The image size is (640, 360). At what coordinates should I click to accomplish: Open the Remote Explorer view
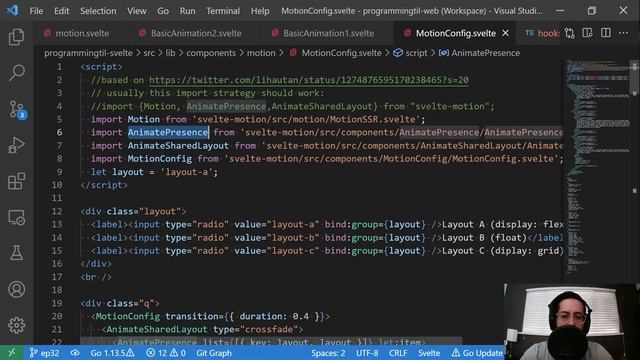16,217
